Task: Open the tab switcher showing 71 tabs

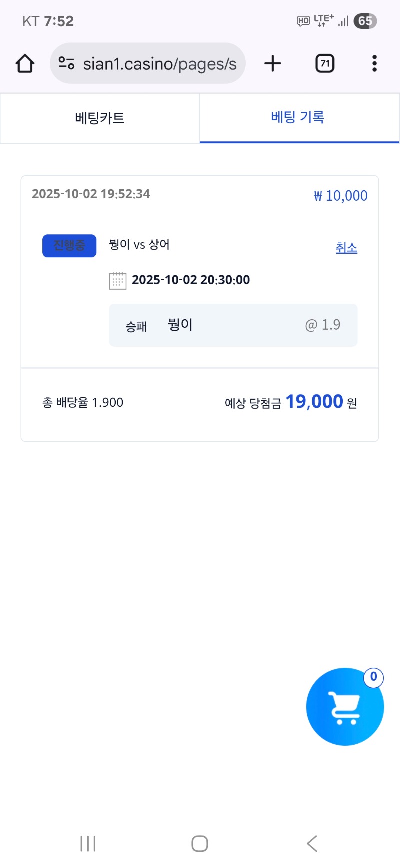Action: point(325,64)
